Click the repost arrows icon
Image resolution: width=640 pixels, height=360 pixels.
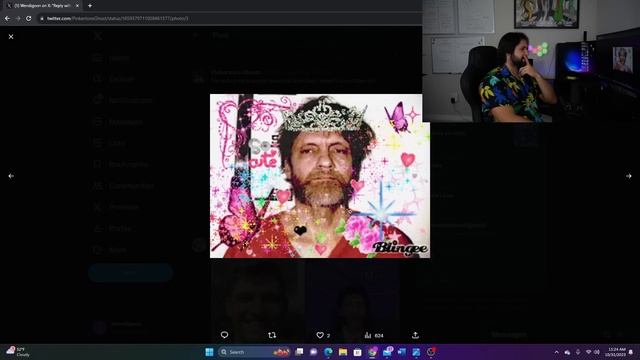272,335
